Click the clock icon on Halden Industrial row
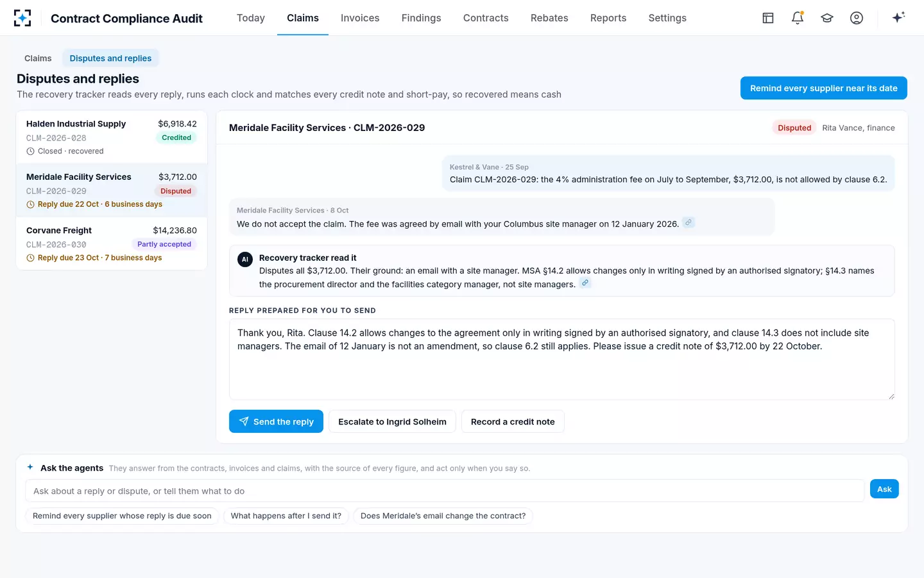 click(30, 152)
